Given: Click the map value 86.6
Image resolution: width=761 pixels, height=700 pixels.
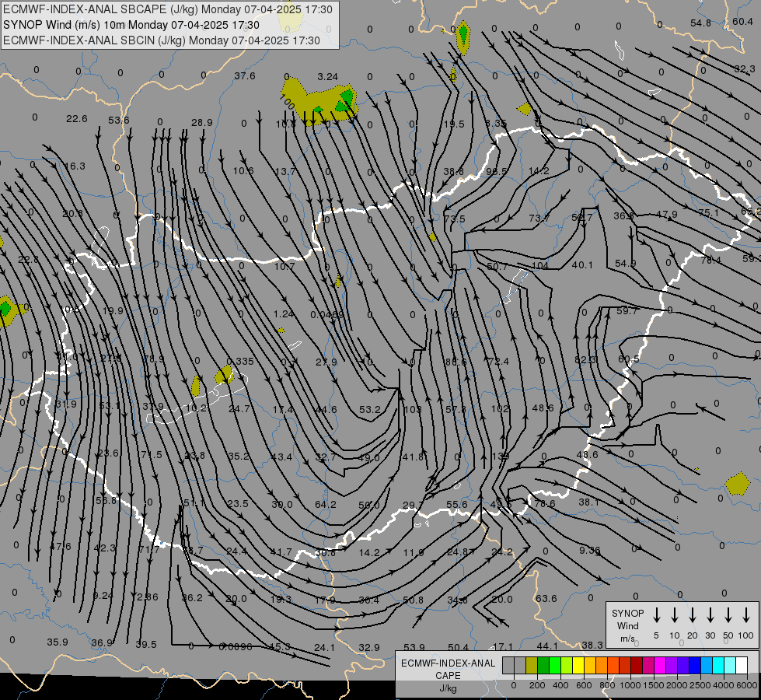Looking at the screenshot, I should coord(456,362).
